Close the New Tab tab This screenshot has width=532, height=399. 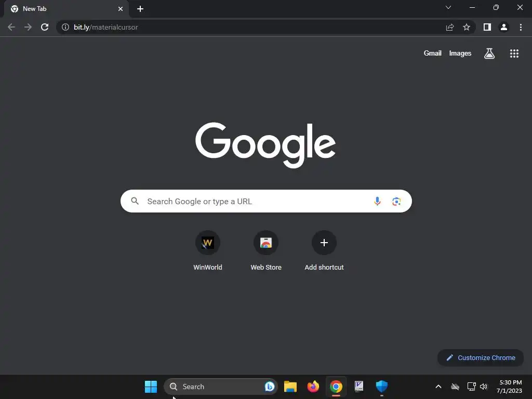point(121,9)
